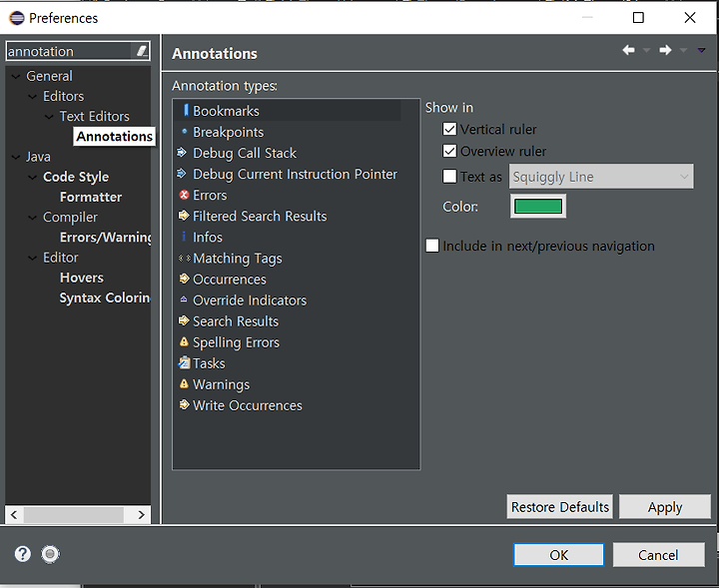This screenshot has width=719, height=588.
Task: Open the Hovers preferences page
Action: (x=82, y=278)
